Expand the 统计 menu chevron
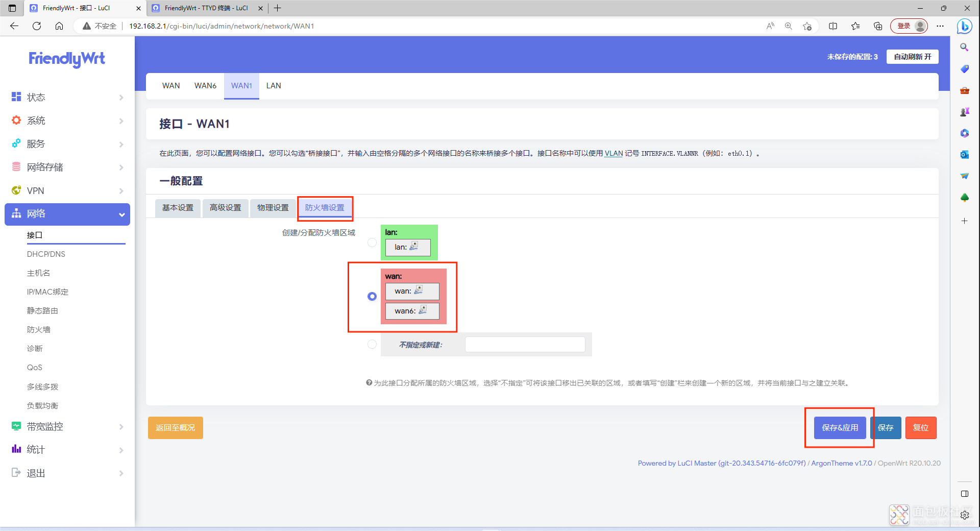Image resolution: width=980 pixels, height=531 pixels. (121, 450)
